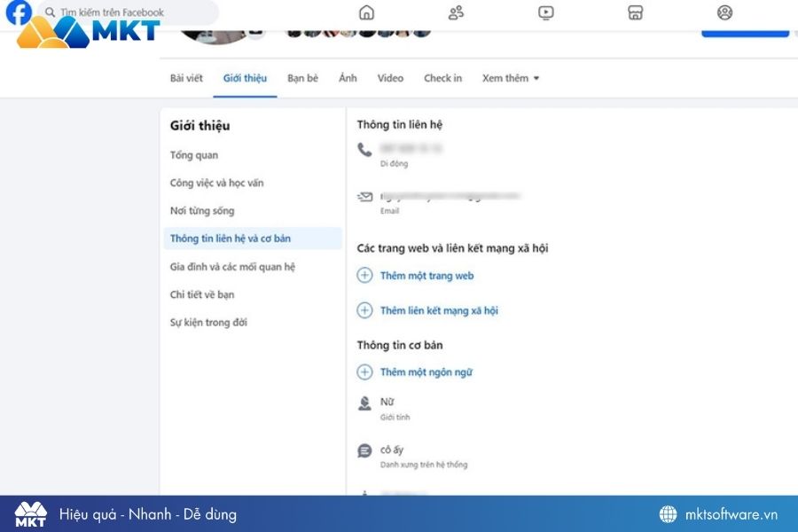Open the Bạn bè tab
This screenshot has height=532, width=798.
[303, 78]
